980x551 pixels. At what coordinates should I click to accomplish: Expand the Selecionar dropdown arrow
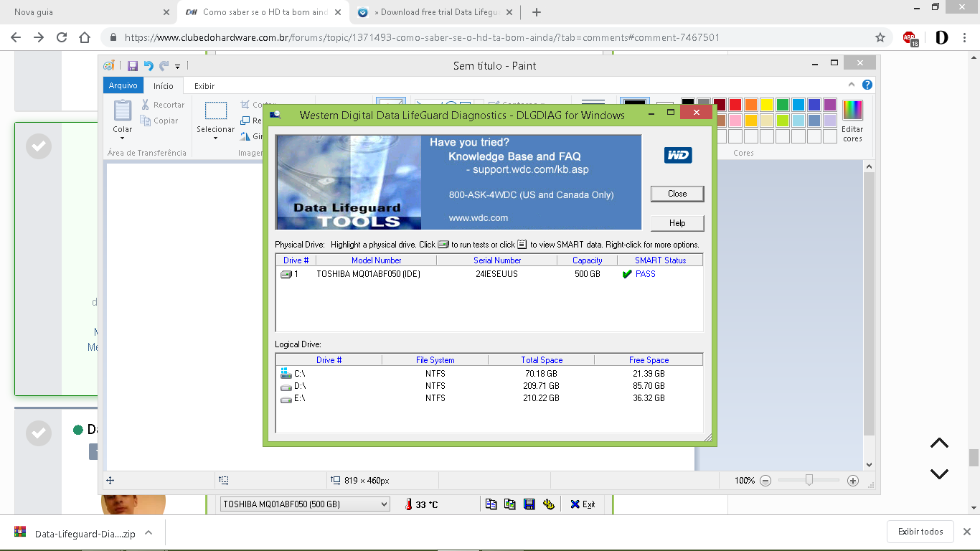pos(216,138)
